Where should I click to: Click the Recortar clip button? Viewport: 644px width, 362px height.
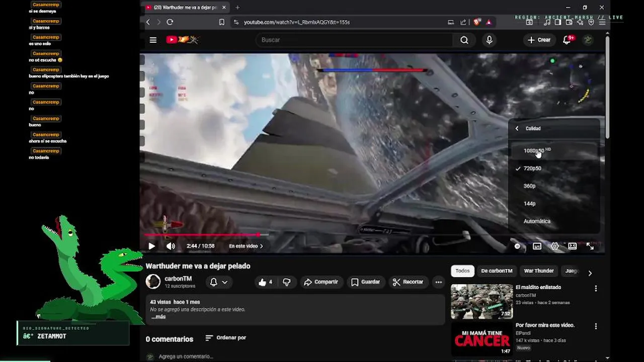(408, 282)
